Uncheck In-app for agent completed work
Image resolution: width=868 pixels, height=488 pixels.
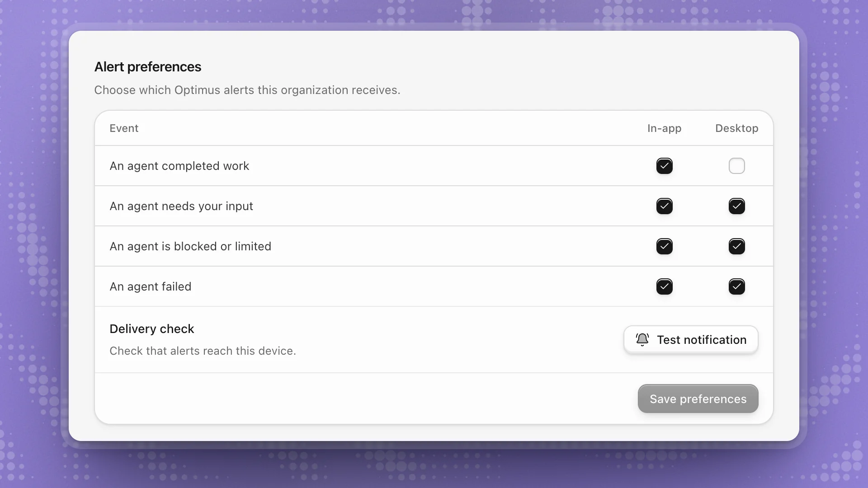coord(664,166)
